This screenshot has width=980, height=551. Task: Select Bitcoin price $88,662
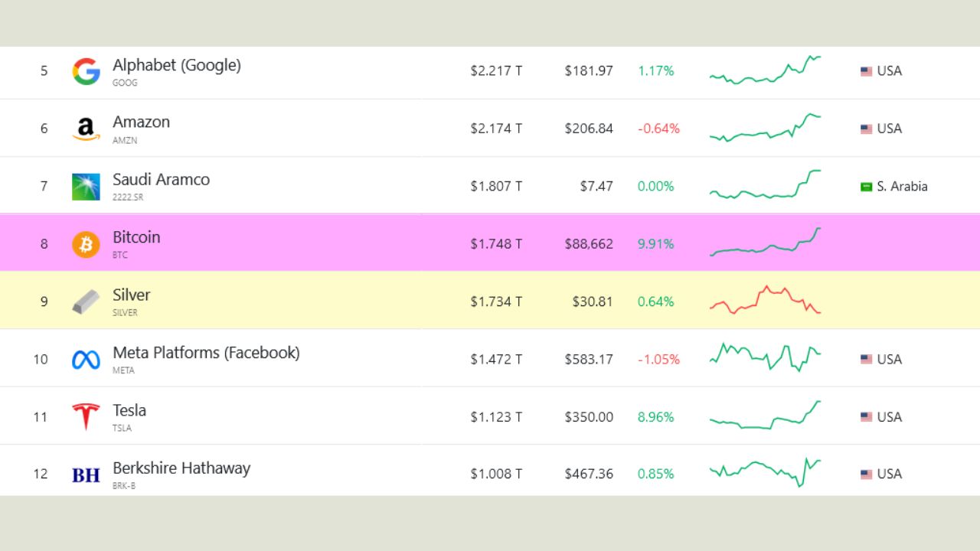(589, 244)
